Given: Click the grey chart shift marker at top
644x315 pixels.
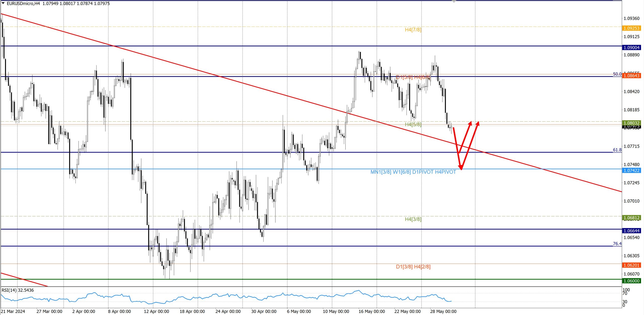Looking at the screenshot, I should [x=454, y=2].
